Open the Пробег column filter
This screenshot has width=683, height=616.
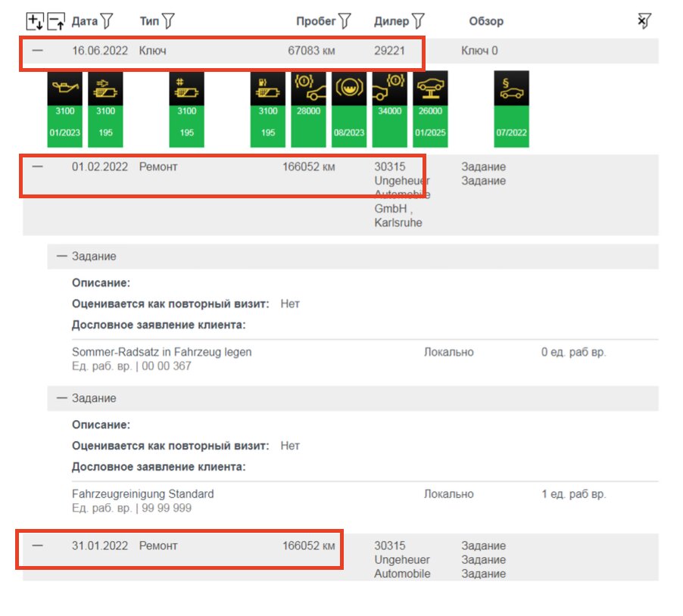[x=345, y=21]
